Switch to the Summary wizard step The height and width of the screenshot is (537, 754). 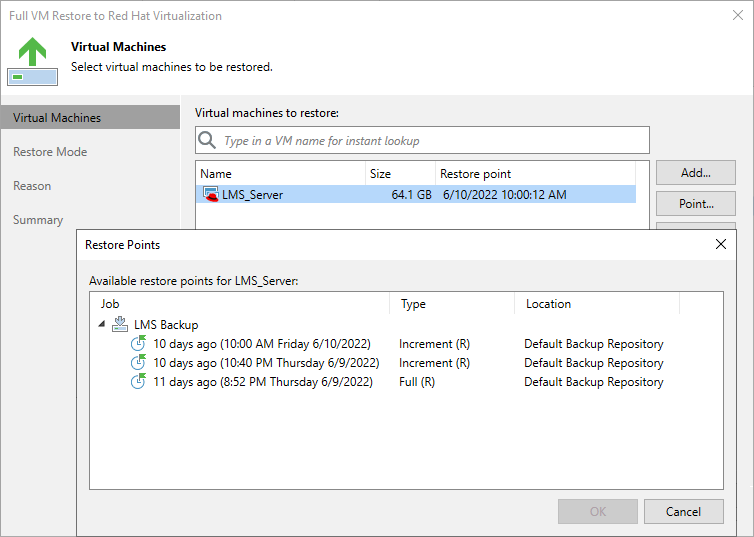[x=38, y=220]
